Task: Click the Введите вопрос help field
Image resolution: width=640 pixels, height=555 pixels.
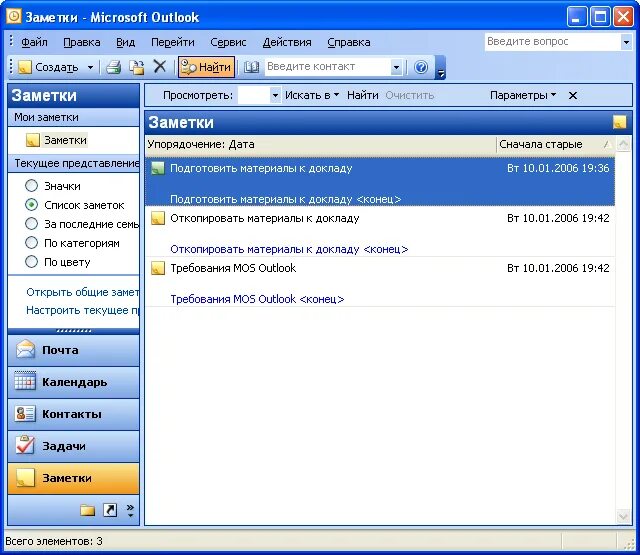Action: 553,42
